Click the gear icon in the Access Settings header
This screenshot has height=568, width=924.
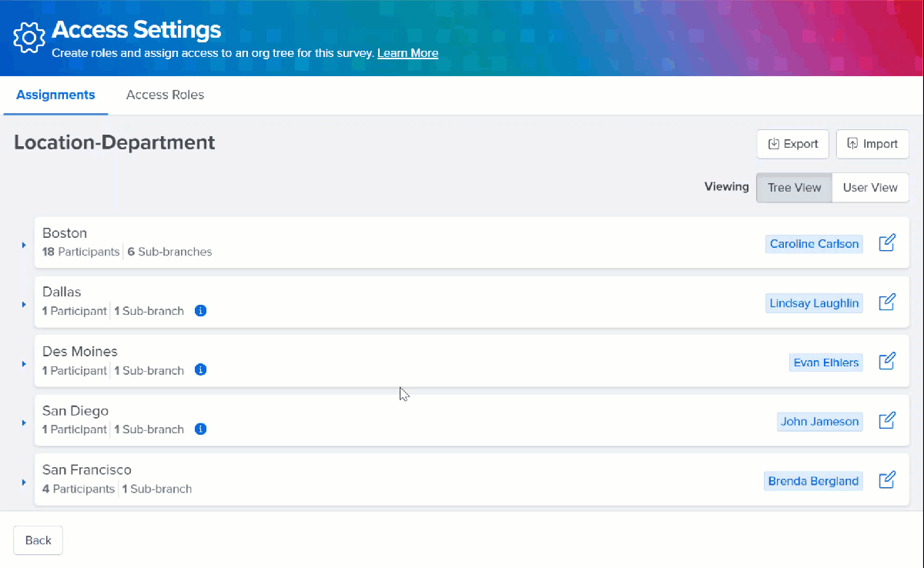pyautogui.click(x=28, y=37)
